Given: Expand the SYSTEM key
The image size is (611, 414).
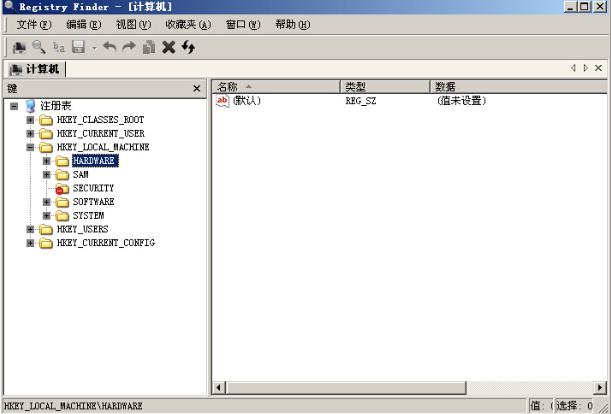Looking at the screenshot, I should tap(46, 216).
